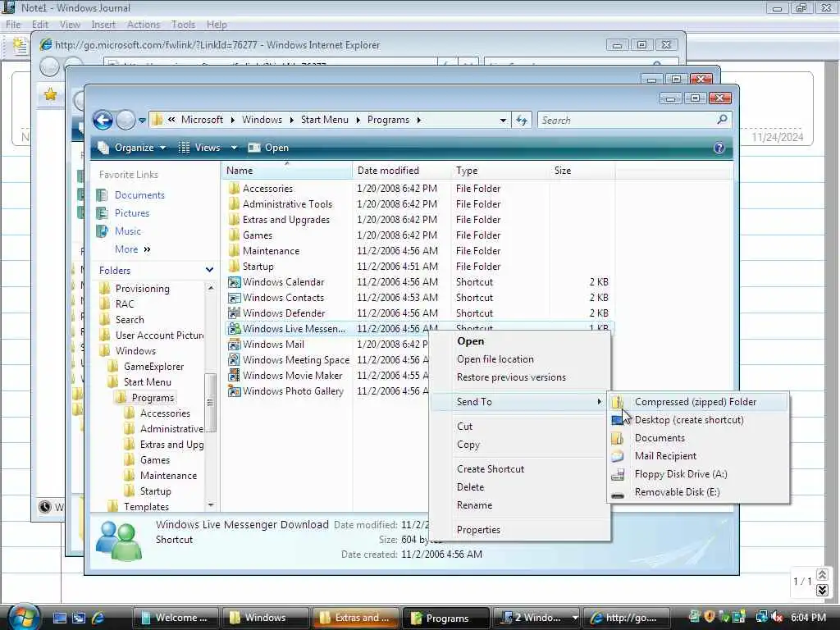Screen dimensions: 840x630
Task: Click the Welcome taskbar button
Action: tap(176, 618)
